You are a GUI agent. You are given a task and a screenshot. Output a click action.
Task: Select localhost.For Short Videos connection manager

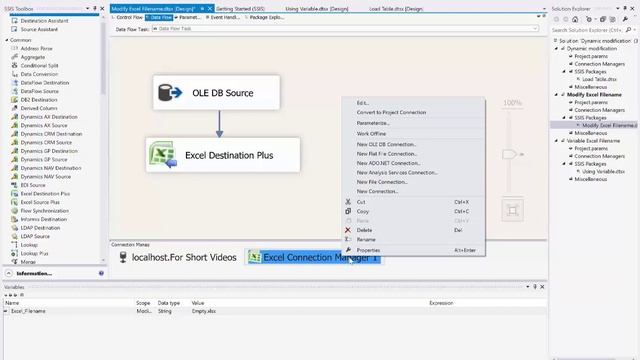click(x=178, y=258)
